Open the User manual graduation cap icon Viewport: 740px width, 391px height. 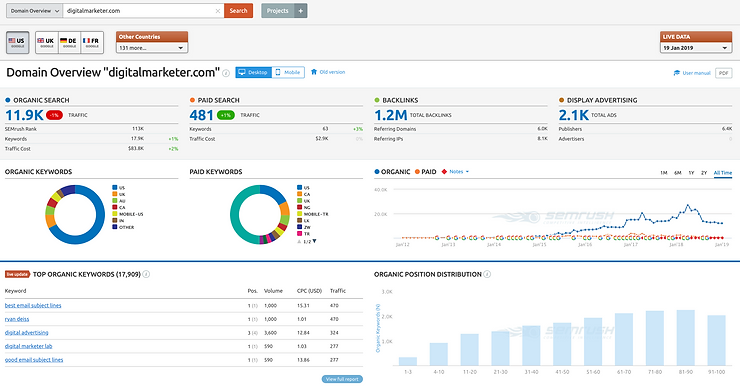(x=677, y=73)
